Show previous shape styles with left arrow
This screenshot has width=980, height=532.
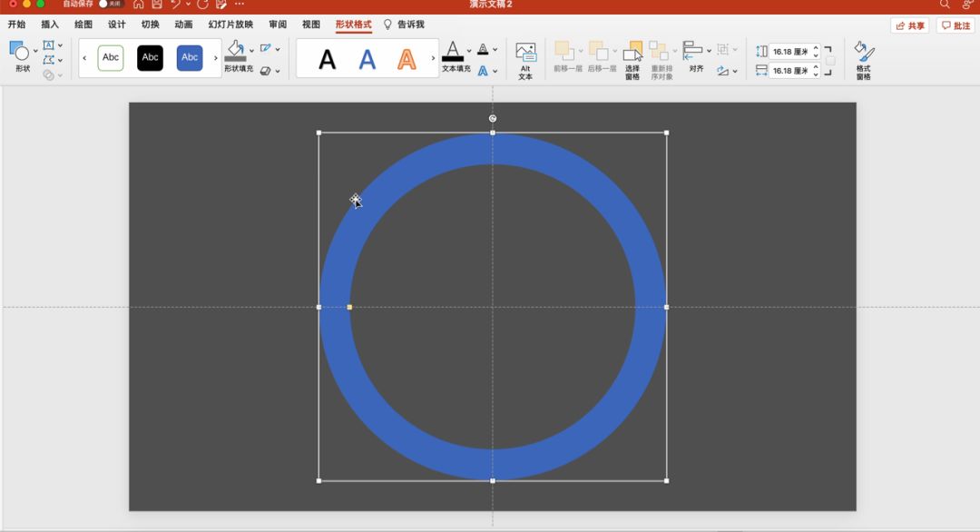(x=84, y=58)
